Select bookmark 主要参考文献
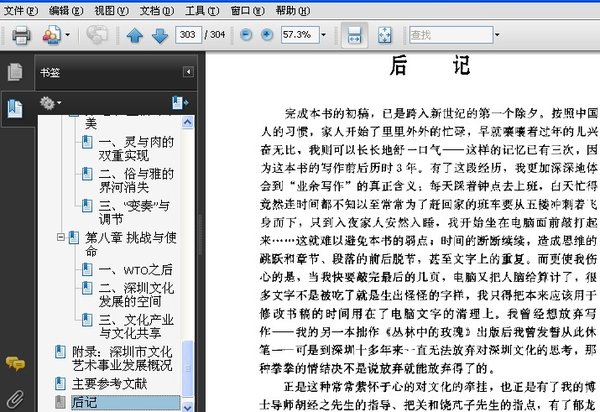 point(109,384)
